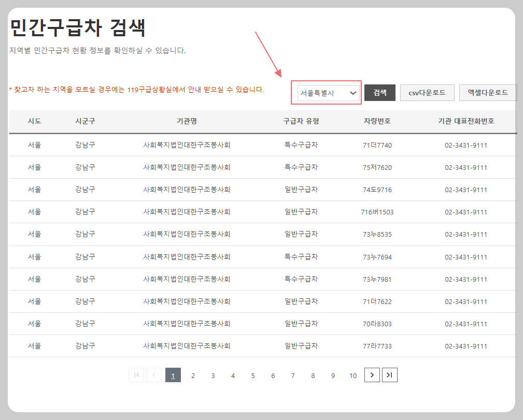Click phone number in the 70라8303 row
The height and width of the screenshot is (420, 523).
click(466, 324)
